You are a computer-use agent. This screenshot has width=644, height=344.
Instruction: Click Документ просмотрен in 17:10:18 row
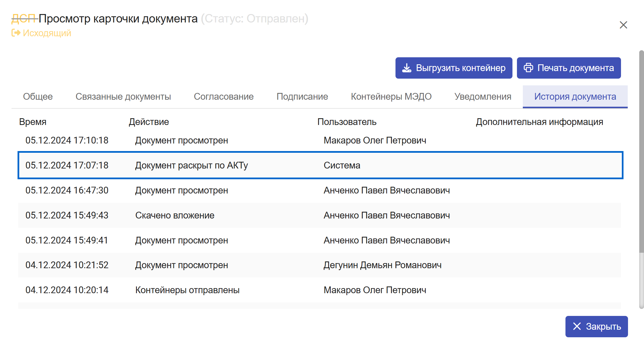pyautogui.click(x=181, y=140)
